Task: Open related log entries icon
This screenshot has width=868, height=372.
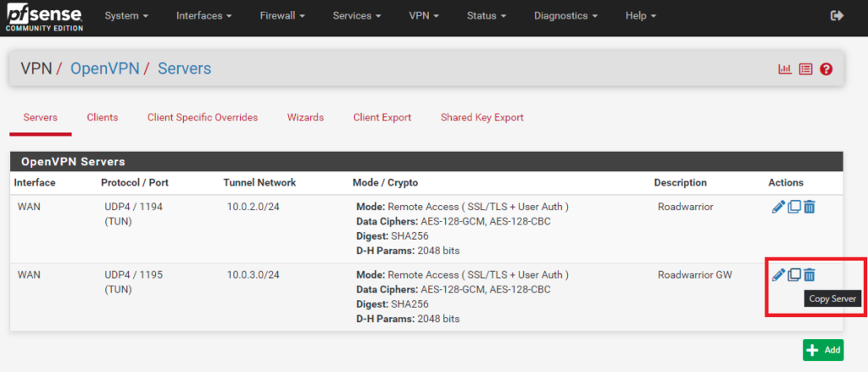Action: pos(805,69)
